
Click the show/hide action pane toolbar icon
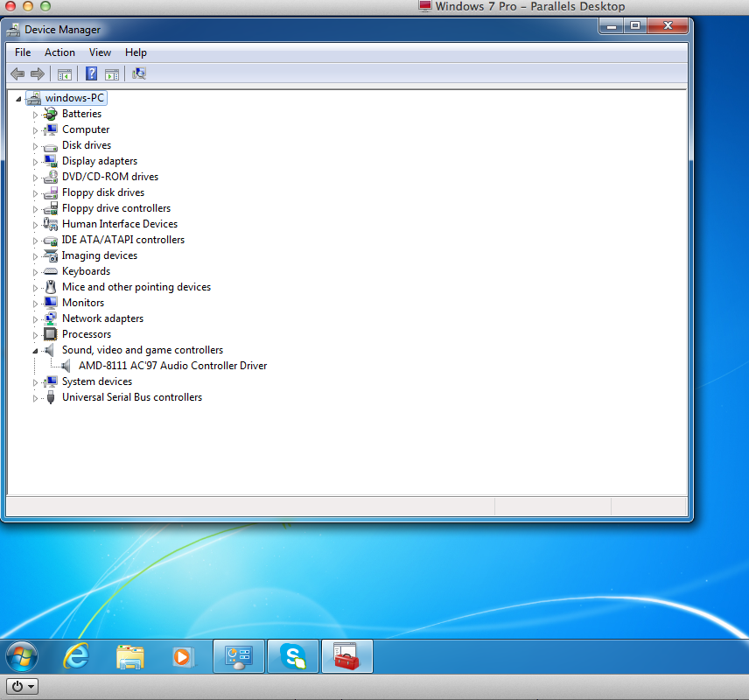pos(112,74)
